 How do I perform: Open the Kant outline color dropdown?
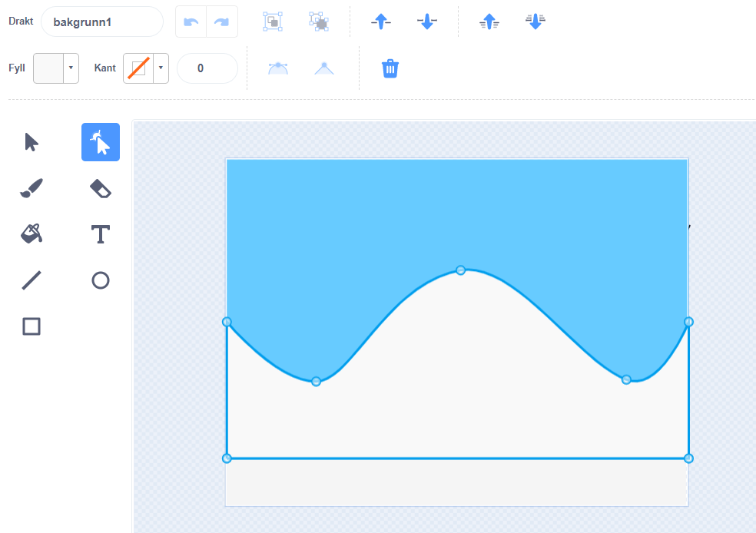(161, 68)
